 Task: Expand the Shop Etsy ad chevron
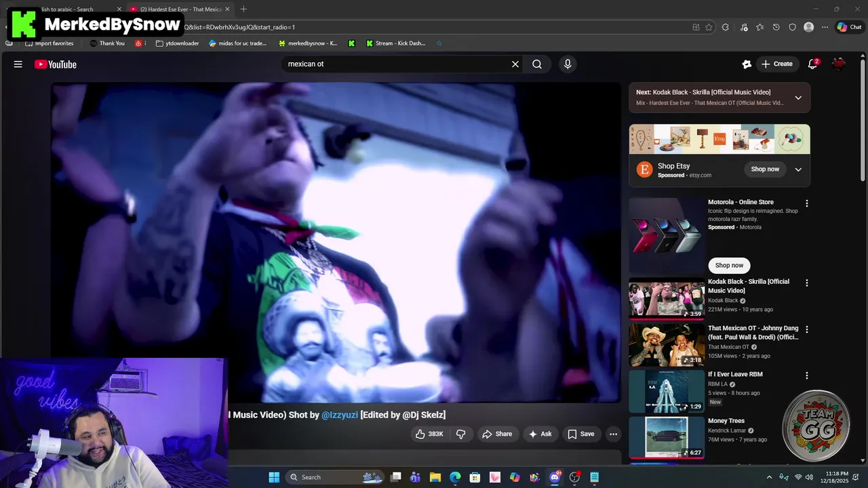tap(798, 169)
